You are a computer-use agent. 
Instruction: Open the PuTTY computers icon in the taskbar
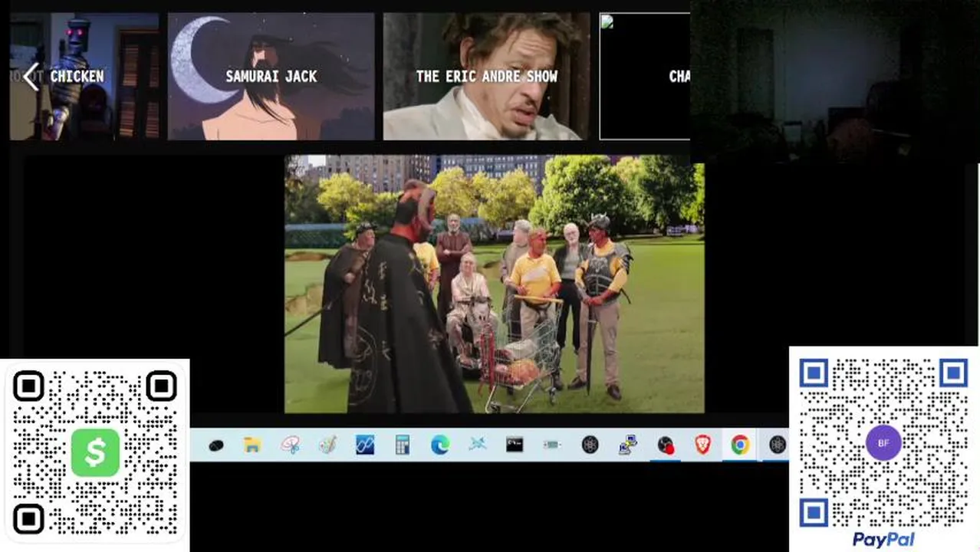click(628, 445)
